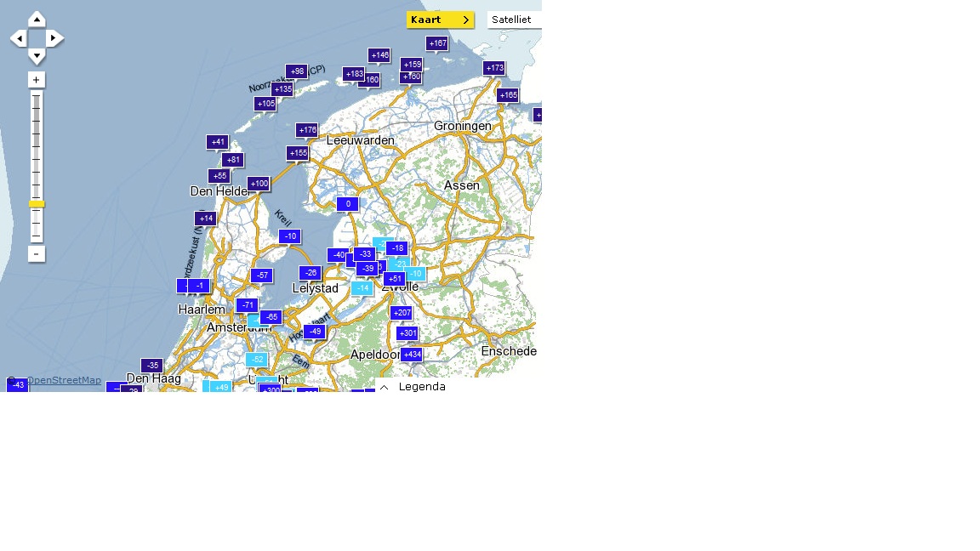Zoom in with the plus button
The height and width of the screenshot is (551, 980).
(36, 80)
